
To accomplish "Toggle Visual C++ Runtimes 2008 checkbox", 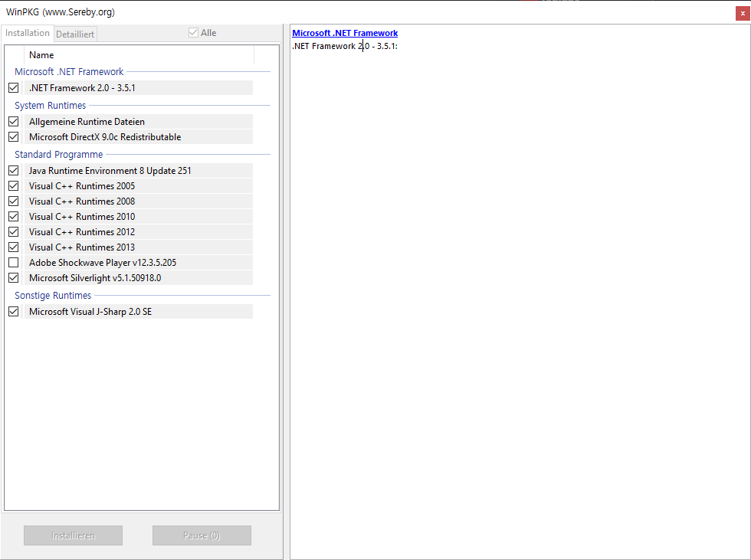I will pyautogui.click(x=14, y=201).
